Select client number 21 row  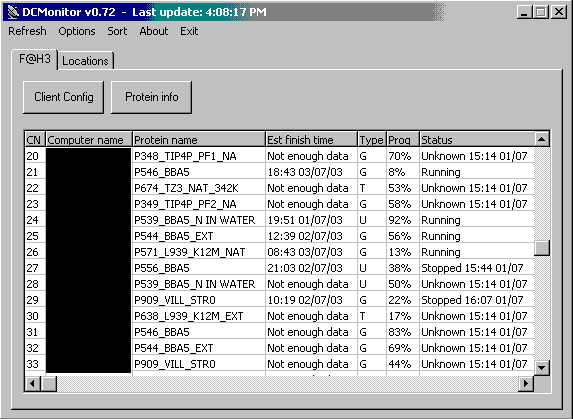279,172
